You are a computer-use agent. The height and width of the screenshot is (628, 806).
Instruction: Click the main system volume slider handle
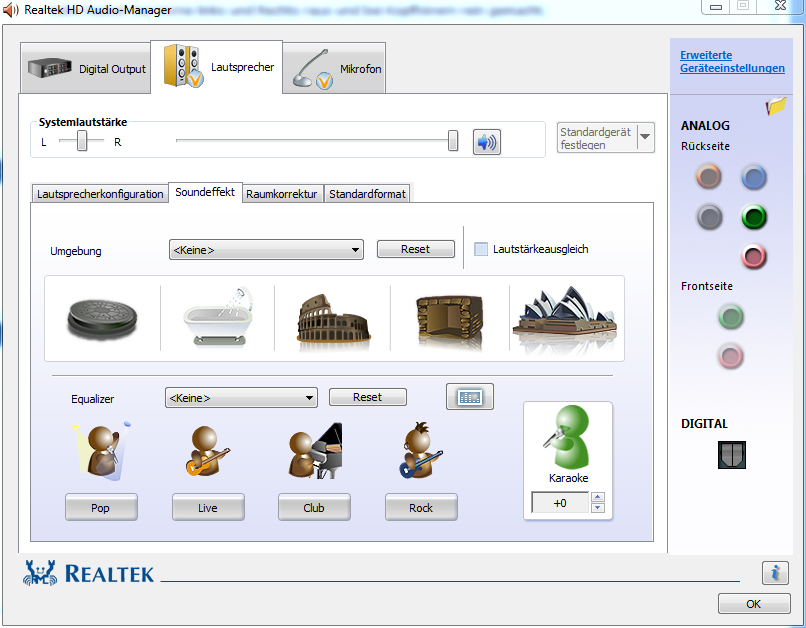pos(452,140)
